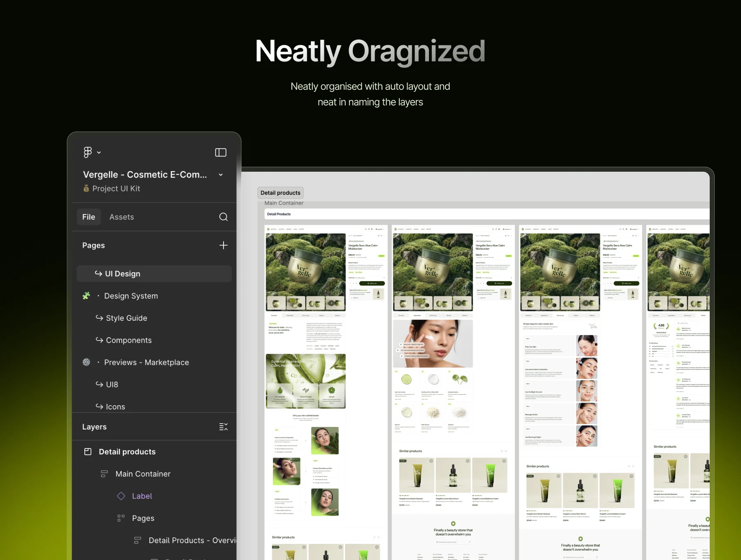Switch to the Assets tab
This screenshot has height=560, width=741.
[x=121, y=217]
